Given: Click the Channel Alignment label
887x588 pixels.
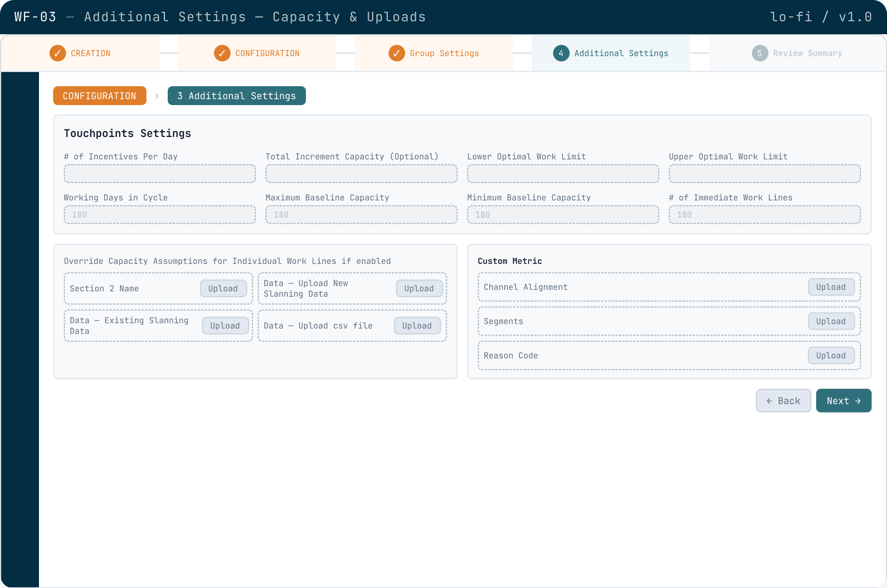Looking at the screenshot, I should click(x=526, y=287).
